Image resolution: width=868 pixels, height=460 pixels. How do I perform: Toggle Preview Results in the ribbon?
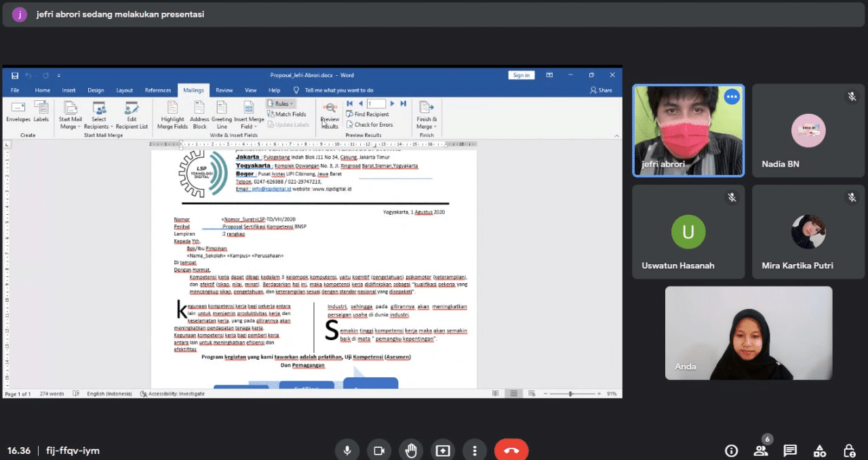coord(330,115)
